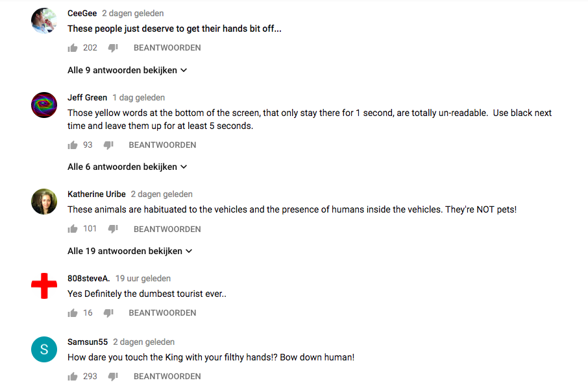Open Jeff Green's channel name link
Image resolution: width=588 pixels, height=387 pixels.
(x=87, y=98)
